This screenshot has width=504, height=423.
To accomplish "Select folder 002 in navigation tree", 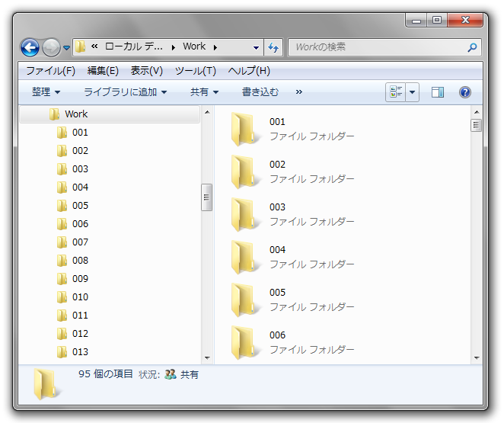I will tap(72, 151).
